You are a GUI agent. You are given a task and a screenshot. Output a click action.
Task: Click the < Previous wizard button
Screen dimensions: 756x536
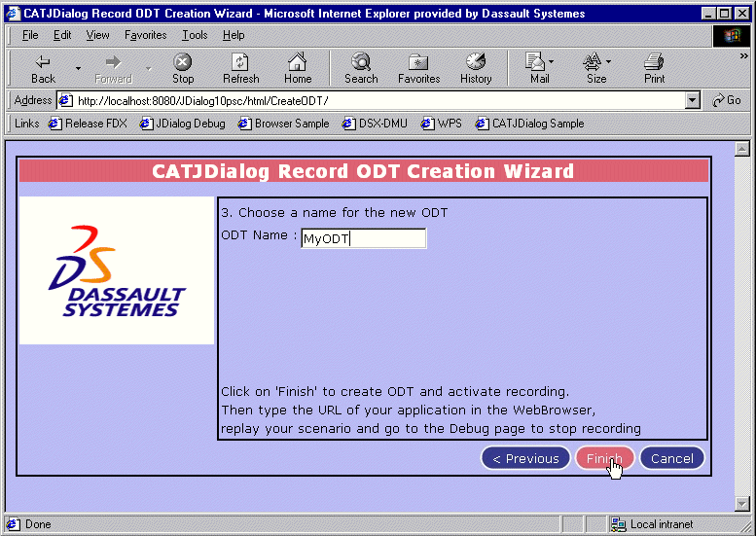(x=525, y=458)
